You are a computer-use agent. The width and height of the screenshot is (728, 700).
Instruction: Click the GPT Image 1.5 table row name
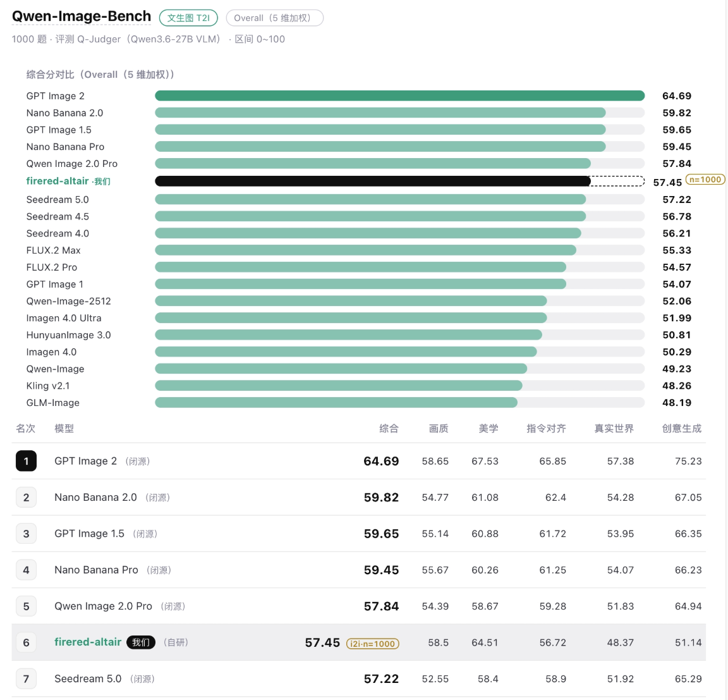click(x=89, y=534)
